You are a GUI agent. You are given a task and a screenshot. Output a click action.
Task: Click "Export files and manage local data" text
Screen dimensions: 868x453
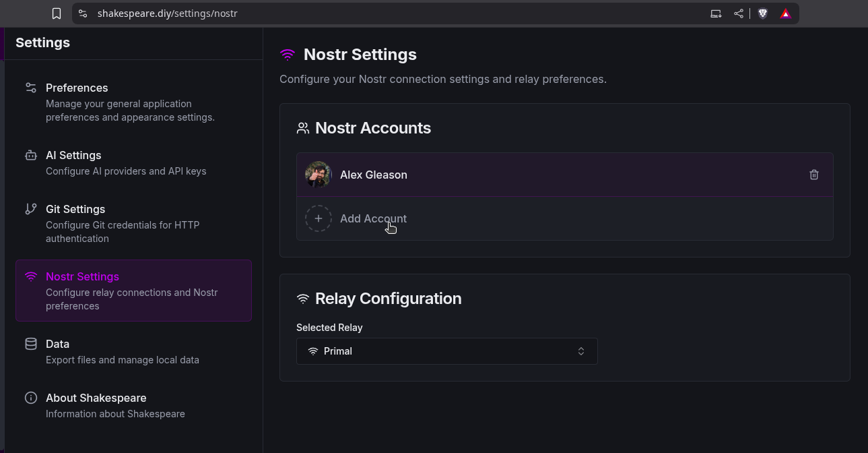pyautogui.click(x=123, y=360)
